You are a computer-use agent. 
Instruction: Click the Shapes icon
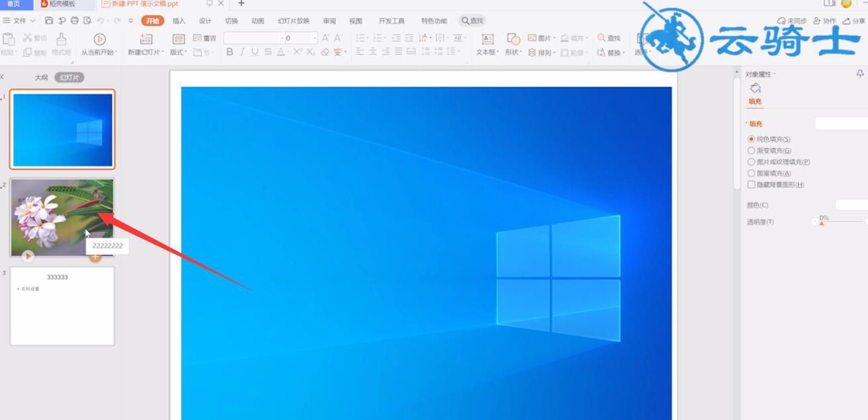pyautogui.click(x=514, y=39)
